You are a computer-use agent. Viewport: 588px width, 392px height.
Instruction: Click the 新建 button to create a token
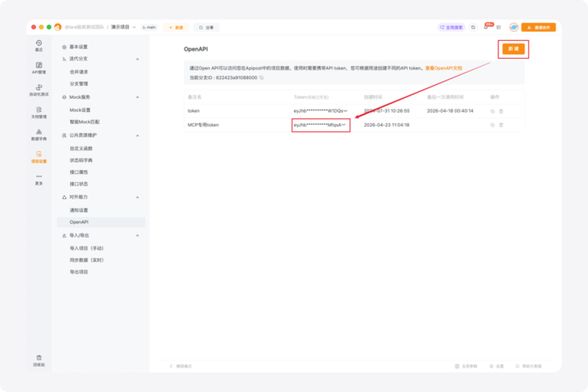tap(513, 49)
